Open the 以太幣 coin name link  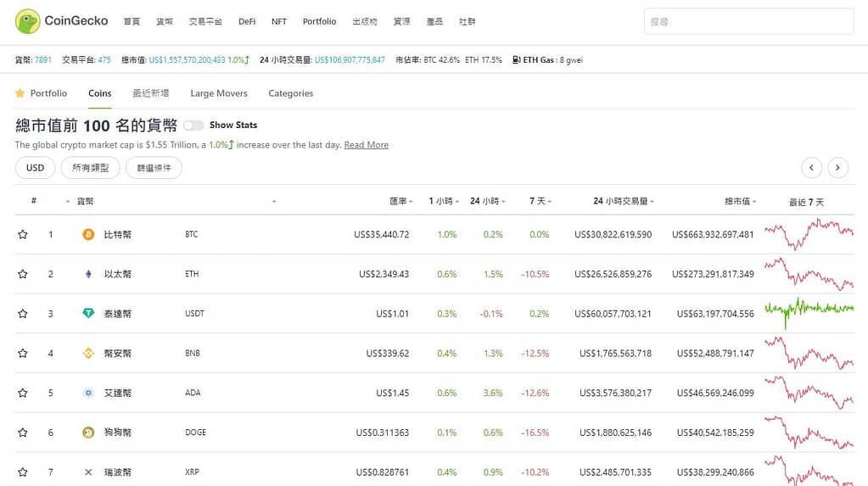(118, 274)
